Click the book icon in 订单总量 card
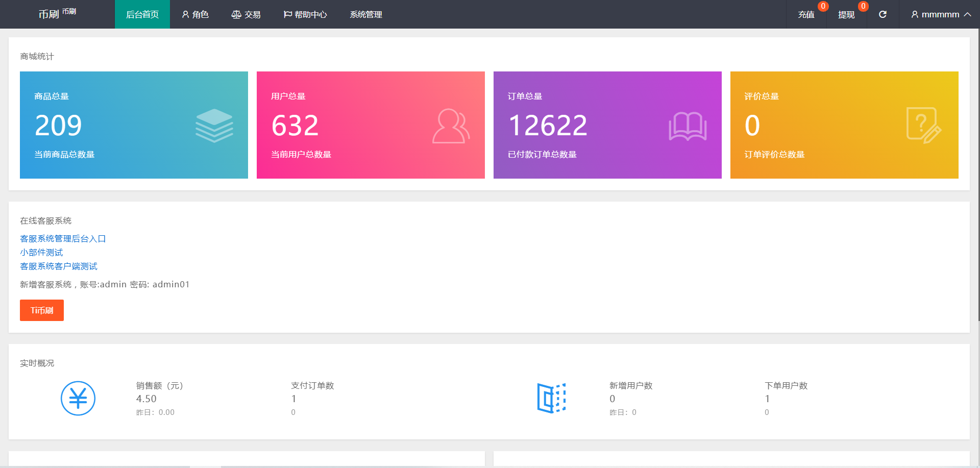The width and height of the screenshot is (980, 468). point(688,126)
